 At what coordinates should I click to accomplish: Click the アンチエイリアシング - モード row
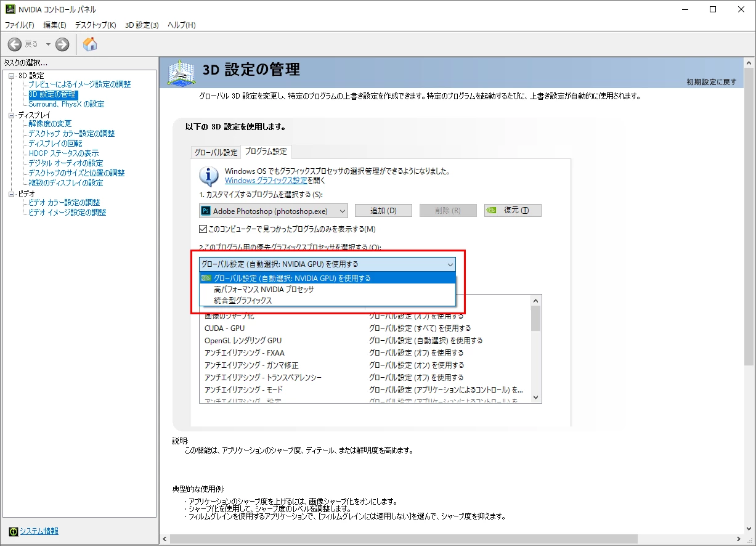(364, 389)
